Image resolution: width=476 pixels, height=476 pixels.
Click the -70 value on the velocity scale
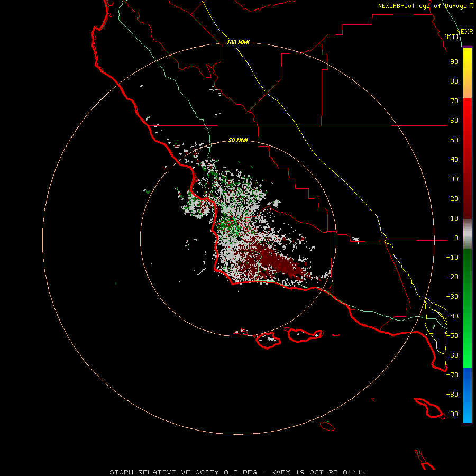[452, 375]
